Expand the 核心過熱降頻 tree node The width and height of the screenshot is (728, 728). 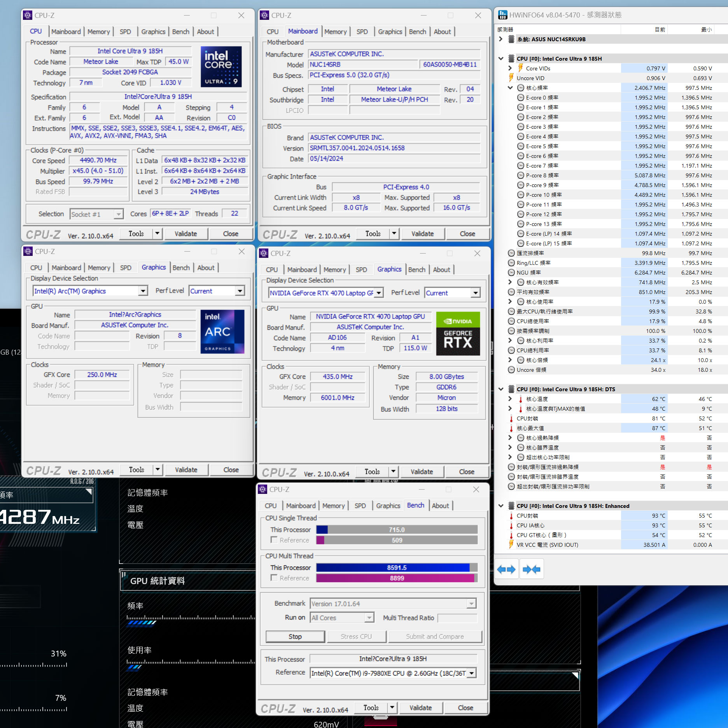[510, 437]
